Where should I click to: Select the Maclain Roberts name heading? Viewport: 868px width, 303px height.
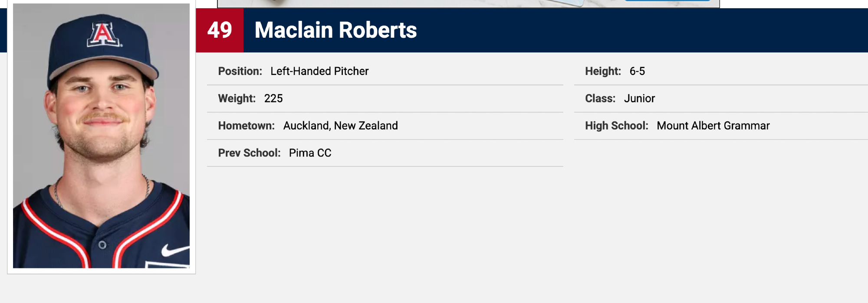pos(335,30)
